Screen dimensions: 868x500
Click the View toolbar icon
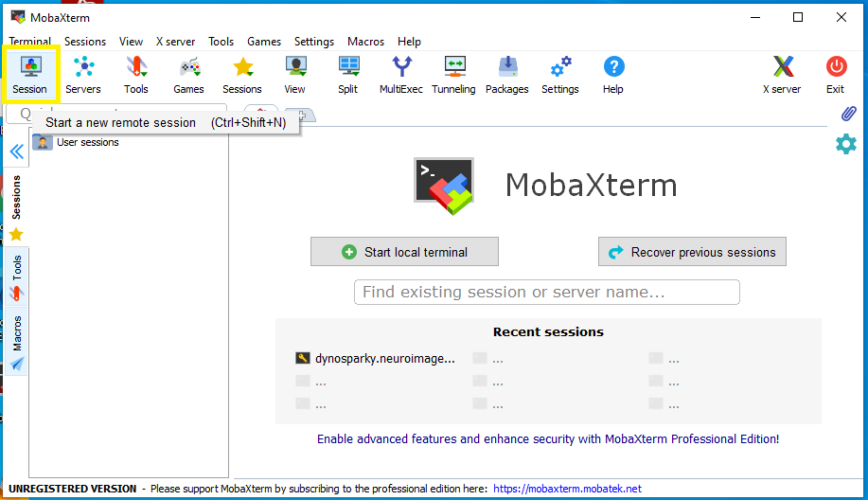click(295, 75)
